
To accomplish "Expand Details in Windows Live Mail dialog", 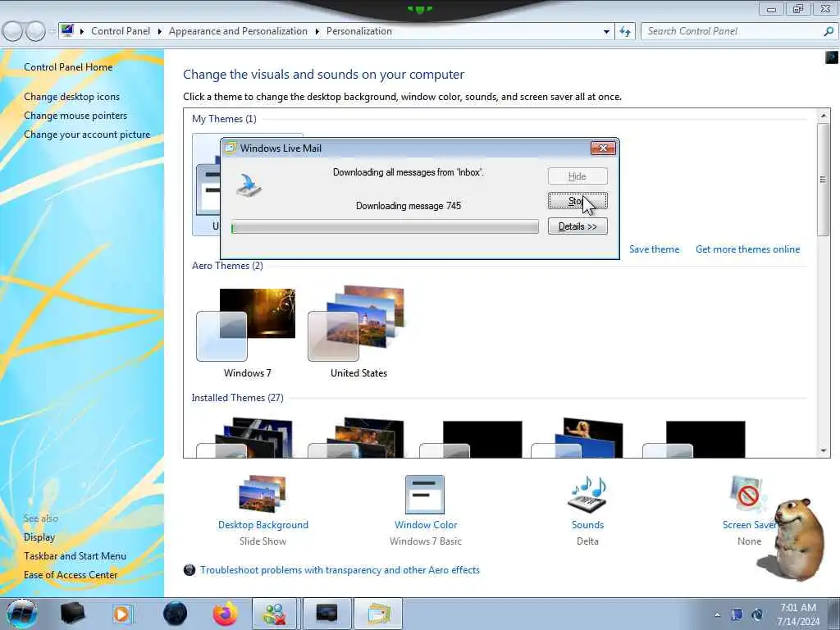I will 577,226.
